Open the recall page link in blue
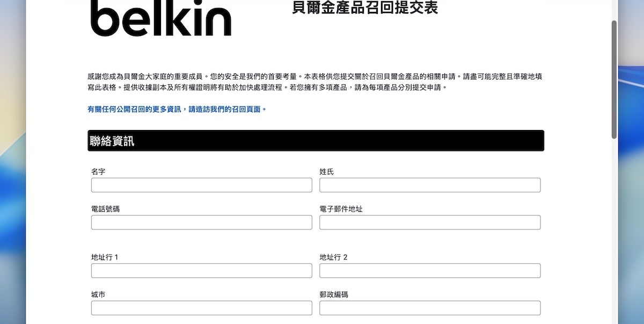This screenshot has height=324, width=644. 177,109
